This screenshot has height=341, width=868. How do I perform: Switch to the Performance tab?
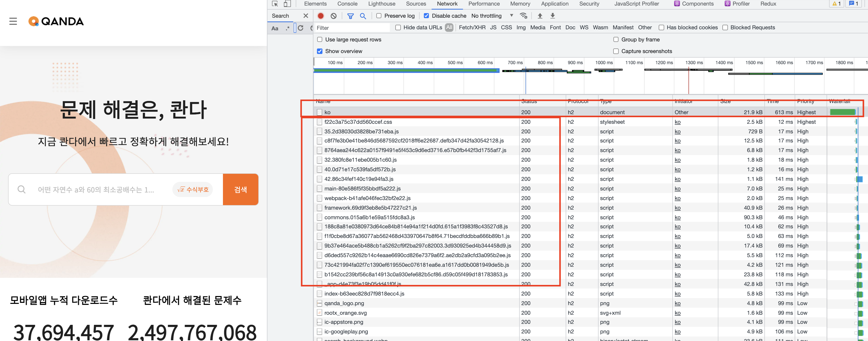(x=484, y=4)
